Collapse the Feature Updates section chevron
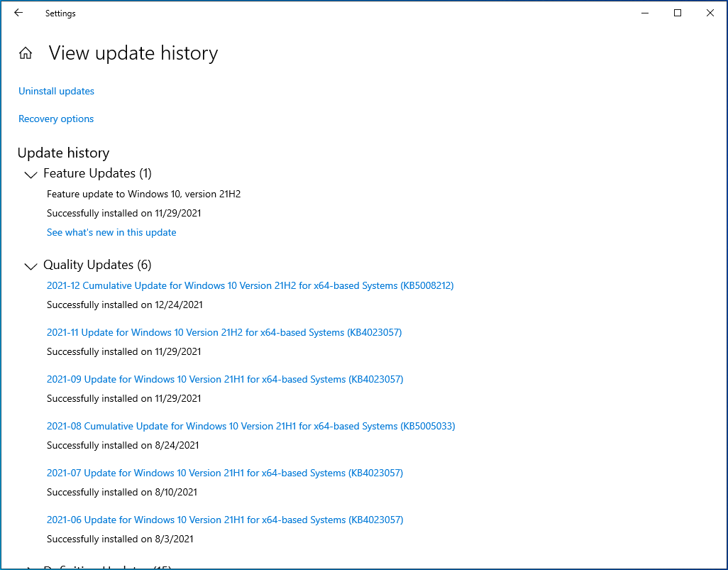Image resolution: width=728 pixels, height=570 pixels. click(31, 175)
